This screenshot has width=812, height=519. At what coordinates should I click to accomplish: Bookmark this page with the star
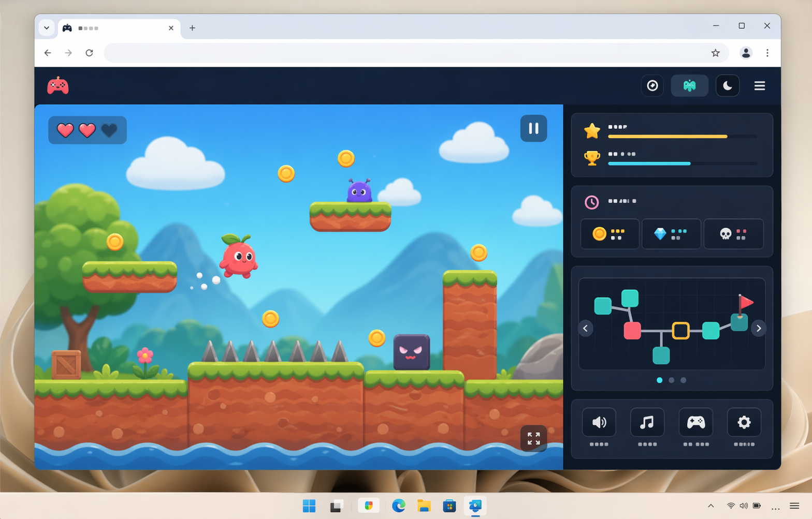point(715,53)
